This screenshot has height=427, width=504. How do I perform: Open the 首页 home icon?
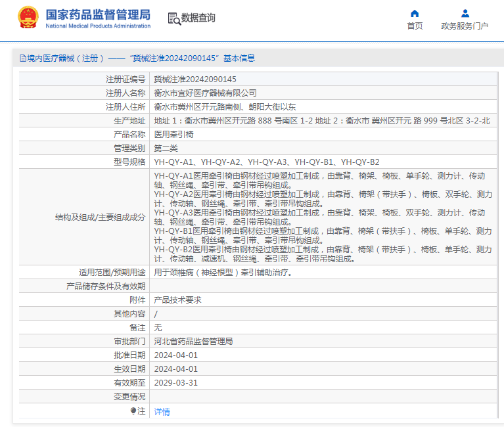coord(415,14)
